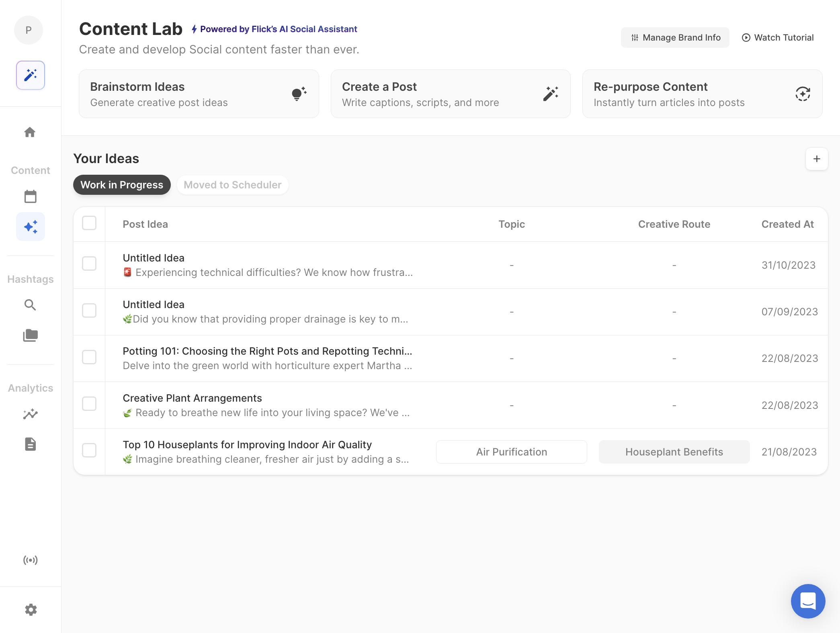Open the chat support bubble

coord(808,601)
